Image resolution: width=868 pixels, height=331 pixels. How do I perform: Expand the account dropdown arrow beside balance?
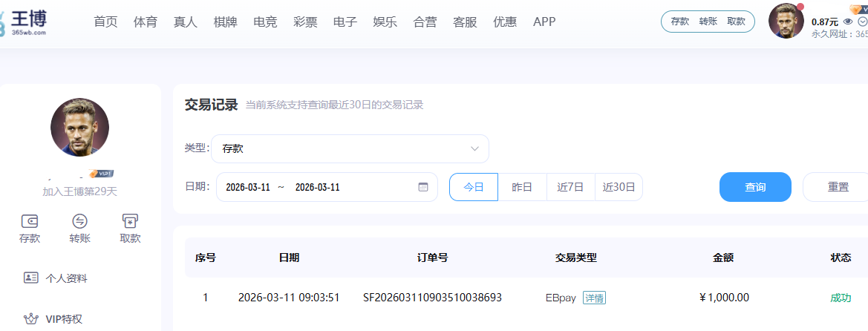862,22
